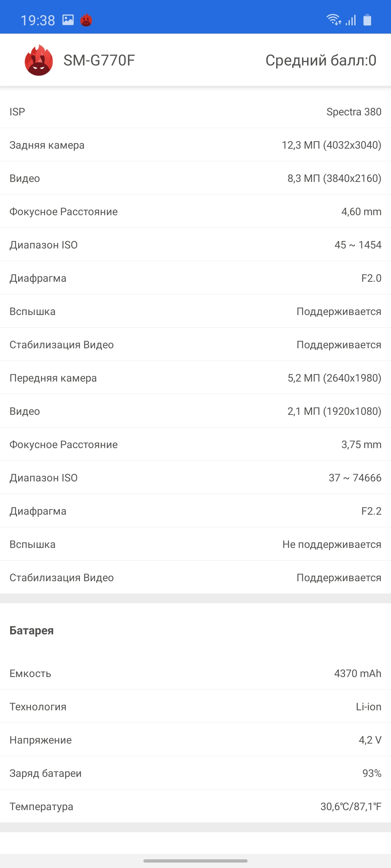Tap the 4,60 mm focal length row
Screen dimensions: 391x868
pyautogui.click(x=195, y=212)
